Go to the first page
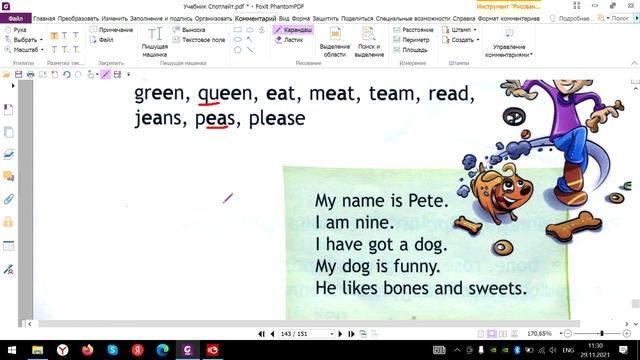This screenshot has width=640, height=360. tap(262, 334)
